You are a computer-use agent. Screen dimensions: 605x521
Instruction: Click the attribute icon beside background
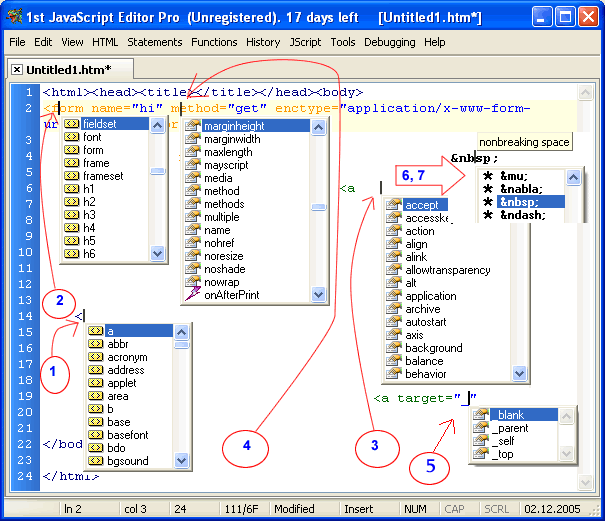[394, 348]
